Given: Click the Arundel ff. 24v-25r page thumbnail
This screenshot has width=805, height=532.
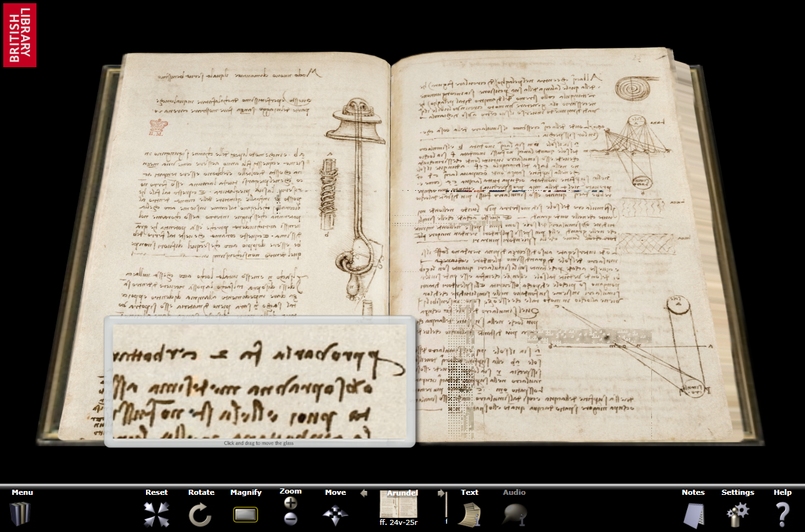Looking at the screenshot, I should pyautogui.click(x=398, y=504).
